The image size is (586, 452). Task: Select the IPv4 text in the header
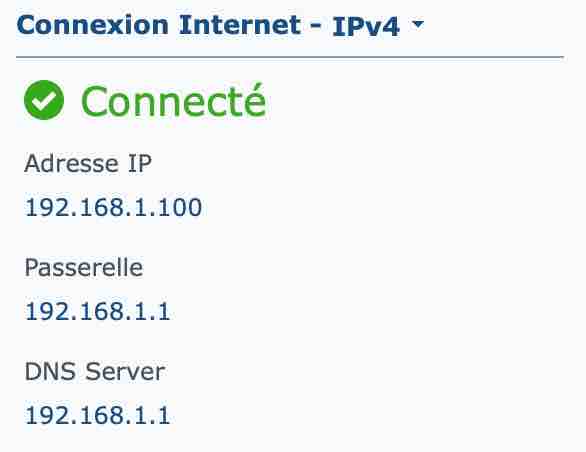pos(366,26)
